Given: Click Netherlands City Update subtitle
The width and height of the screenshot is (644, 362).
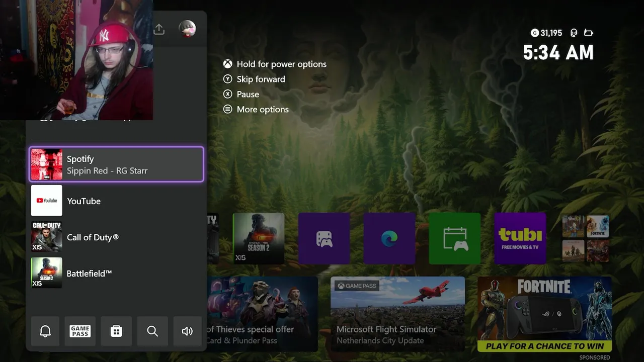Looking at the screenshot, I should tap(380, 341).
